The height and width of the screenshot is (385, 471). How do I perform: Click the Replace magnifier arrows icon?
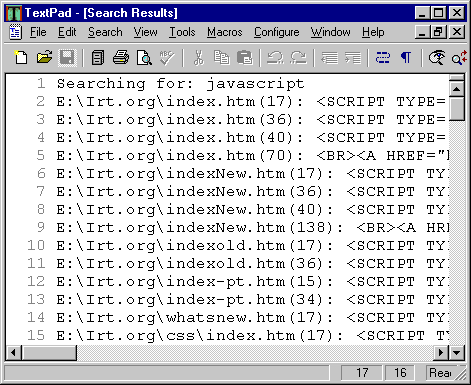(459, 58)
